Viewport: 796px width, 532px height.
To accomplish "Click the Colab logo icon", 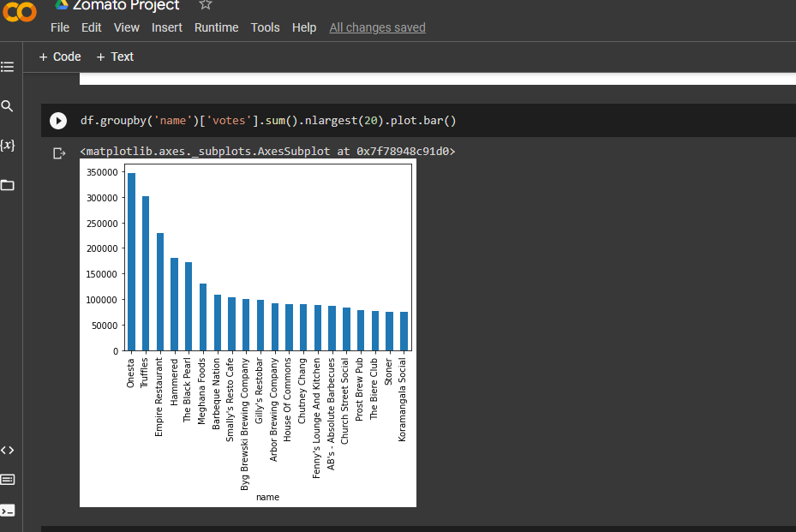I will 20,11.
